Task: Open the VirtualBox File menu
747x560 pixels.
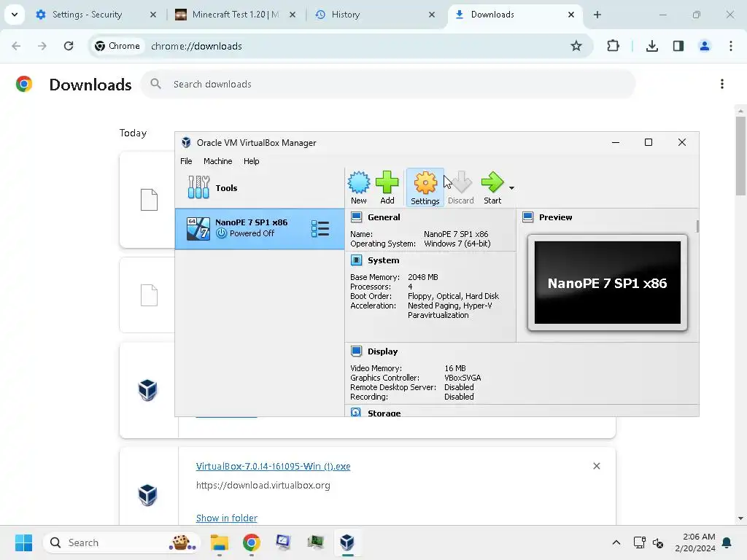Action: click(186, 161)
